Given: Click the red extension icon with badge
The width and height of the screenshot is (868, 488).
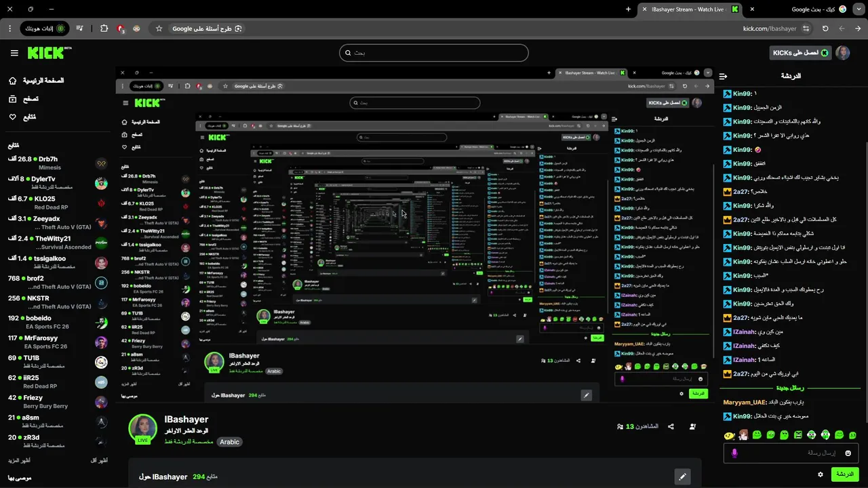Looking at the screenshot, I should coord(121,28).
